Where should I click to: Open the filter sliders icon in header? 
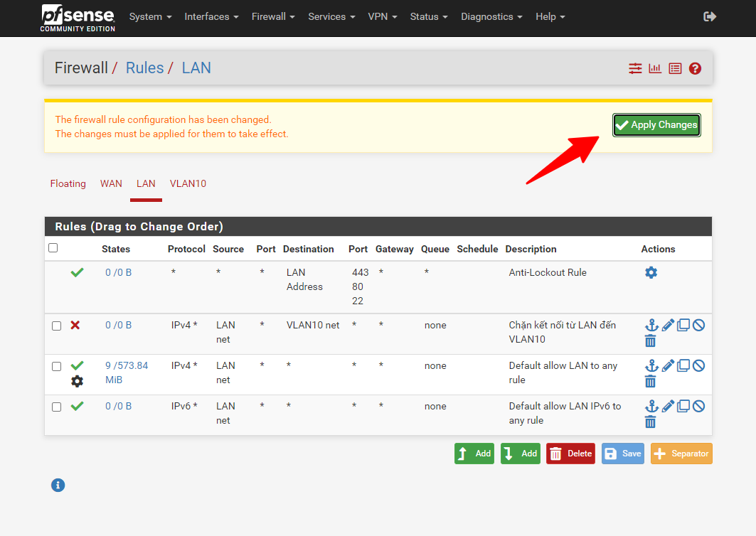point(635,68)
